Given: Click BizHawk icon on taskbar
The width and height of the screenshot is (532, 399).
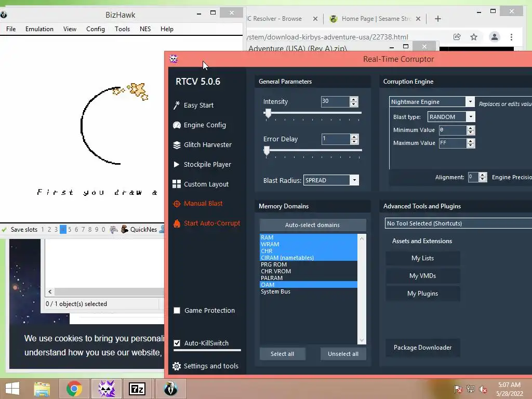Looking at the screenshot, I should click(170, 389).
